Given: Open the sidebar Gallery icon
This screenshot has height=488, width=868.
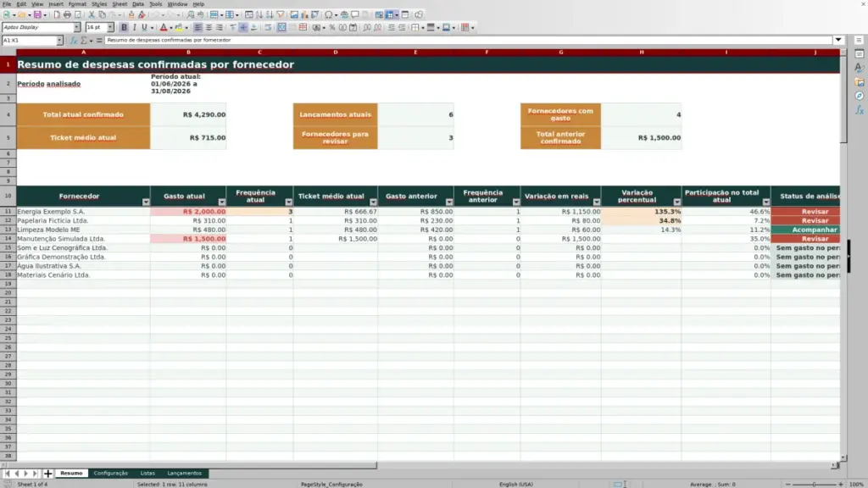Looking at the screenshot, I should coord(860,82).
